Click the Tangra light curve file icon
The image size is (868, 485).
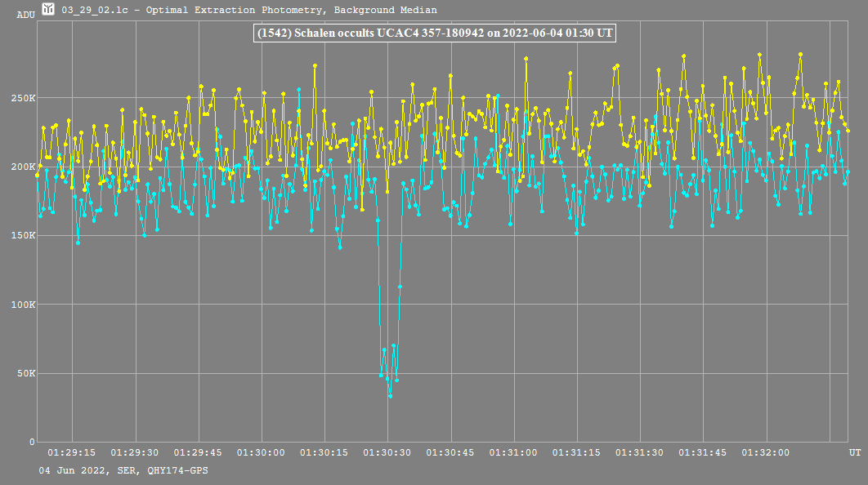(49, 10)
